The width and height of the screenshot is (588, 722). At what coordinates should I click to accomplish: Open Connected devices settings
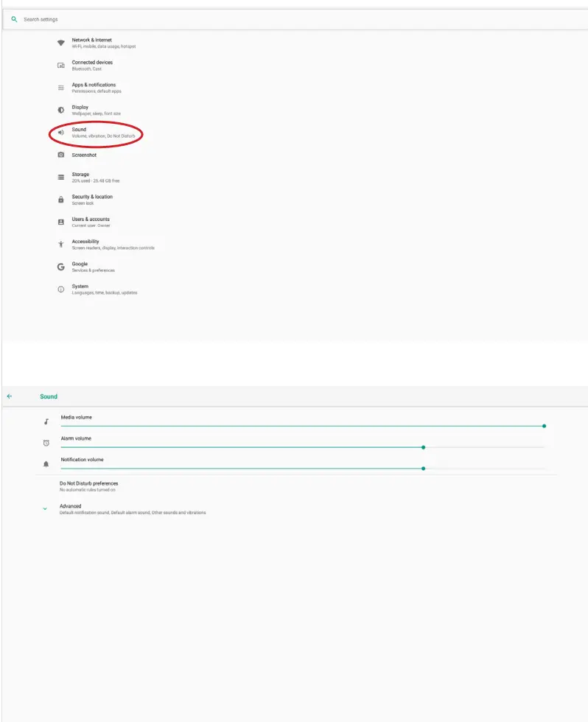point(92,66)
